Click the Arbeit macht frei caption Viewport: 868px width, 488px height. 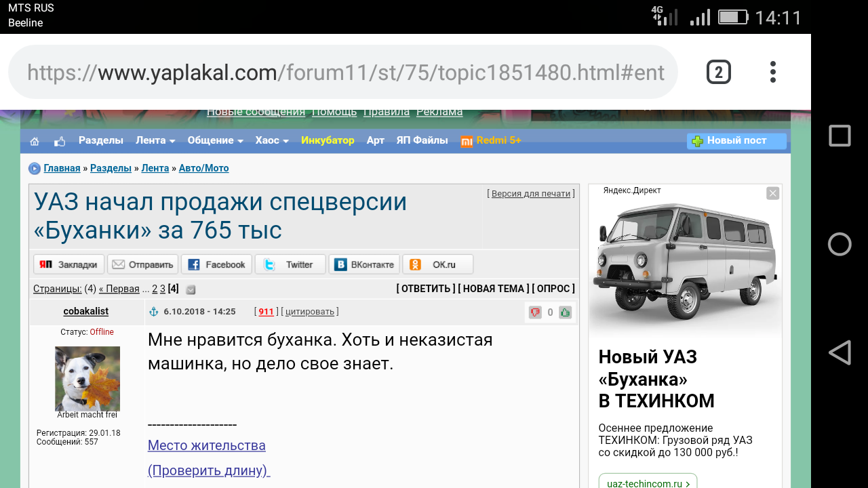point(87,415)
